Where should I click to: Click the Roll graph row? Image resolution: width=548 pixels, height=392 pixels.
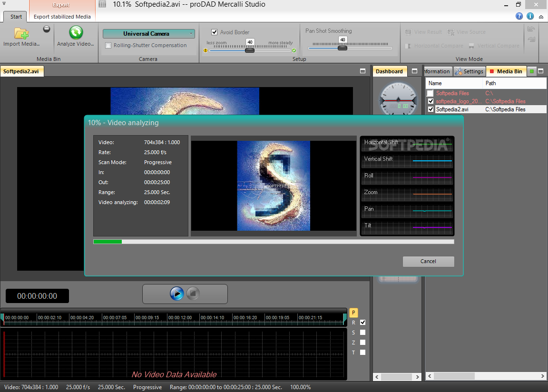(407, 177)
